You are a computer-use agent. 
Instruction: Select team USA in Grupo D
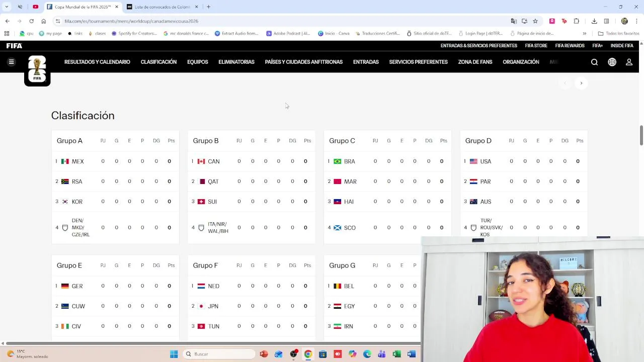point(486,161)
